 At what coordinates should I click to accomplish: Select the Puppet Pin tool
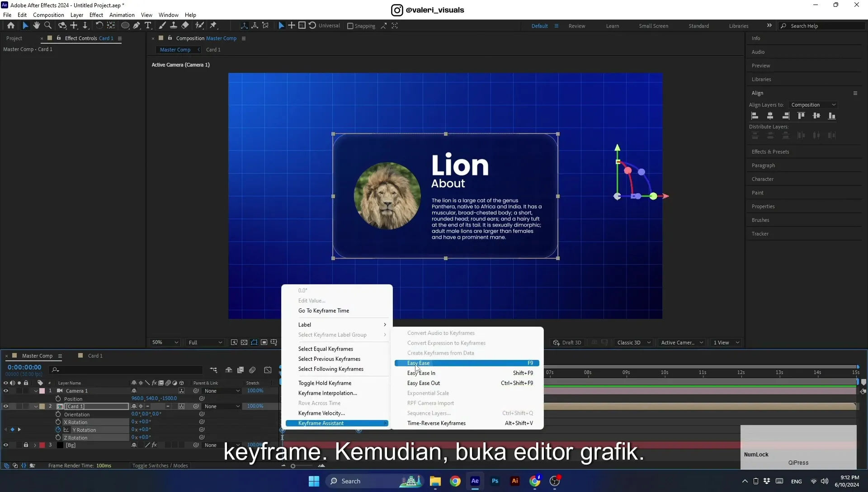click(213, 26)
